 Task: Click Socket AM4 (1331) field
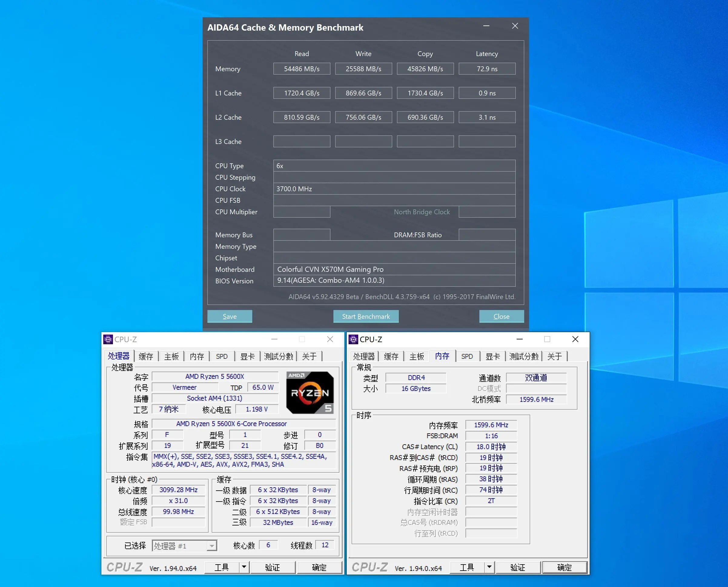click(215, 398)
